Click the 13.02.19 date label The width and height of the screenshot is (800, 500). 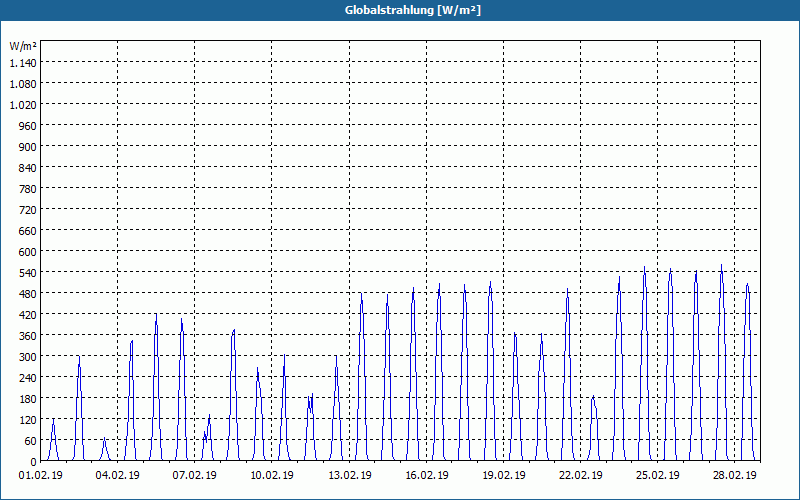pos(349,476)
